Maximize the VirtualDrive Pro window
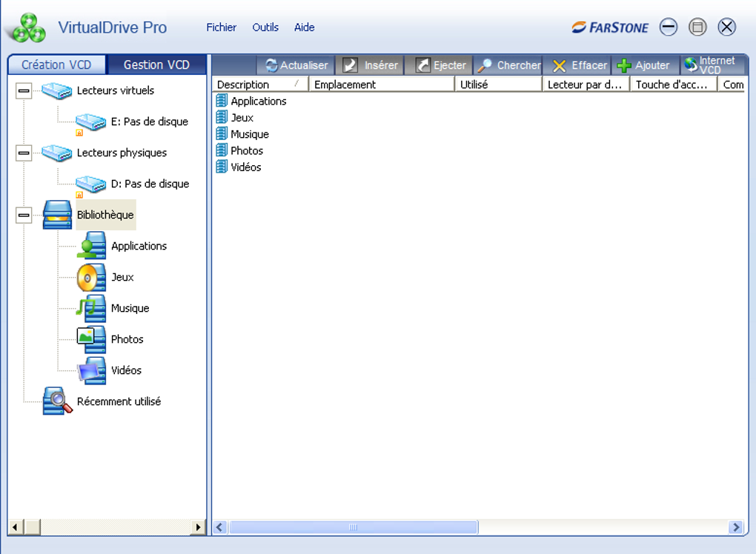The image size is (756, 554). pyautogui.click(x=697, y=27)
